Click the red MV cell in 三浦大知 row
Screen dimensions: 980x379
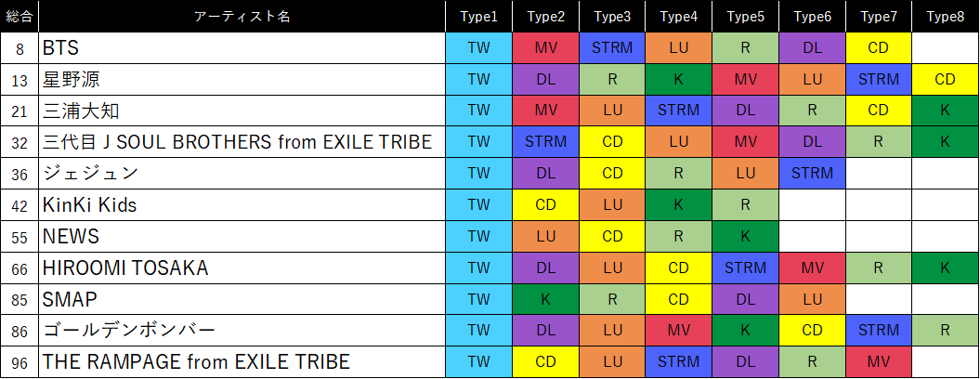(x=545, y=111)
